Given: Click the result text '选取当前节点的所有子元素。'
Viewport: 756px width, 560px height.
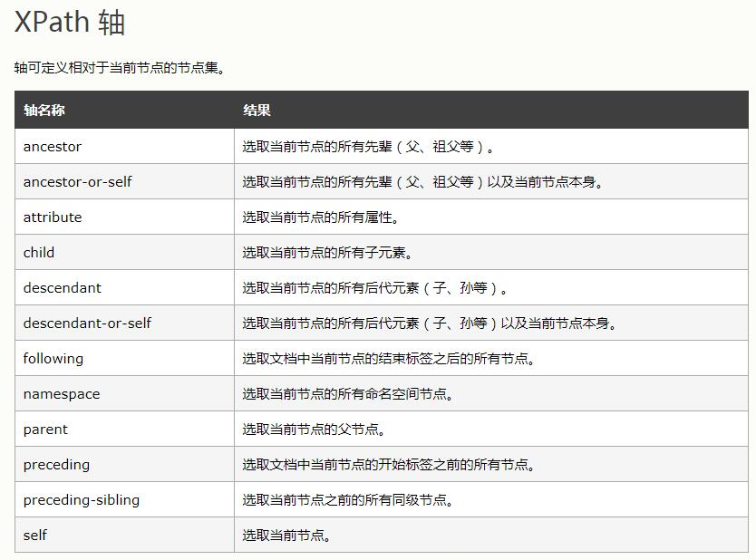Looking at the screenshot, I should 327,253.
